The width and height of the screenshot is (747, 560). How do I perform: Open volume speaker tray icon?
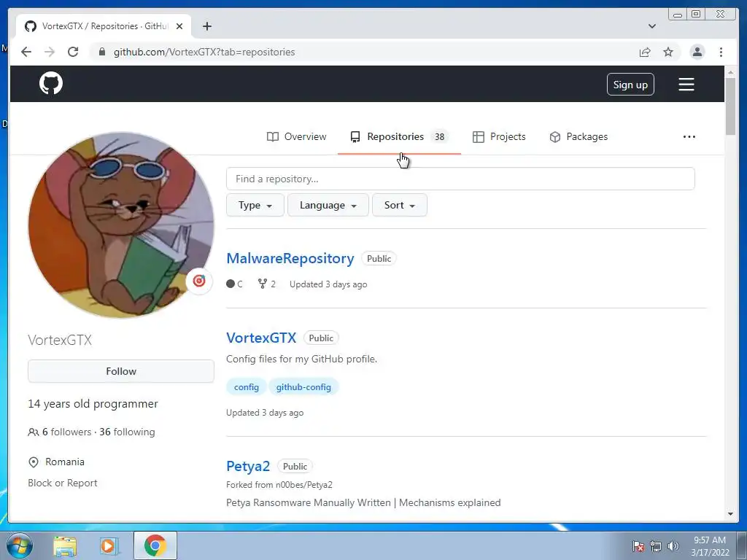[x=673, y=545]
